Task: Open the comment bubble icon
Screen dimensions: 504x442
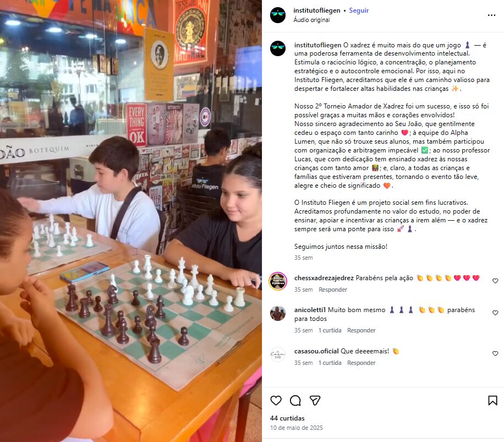Action: point(295,401)
